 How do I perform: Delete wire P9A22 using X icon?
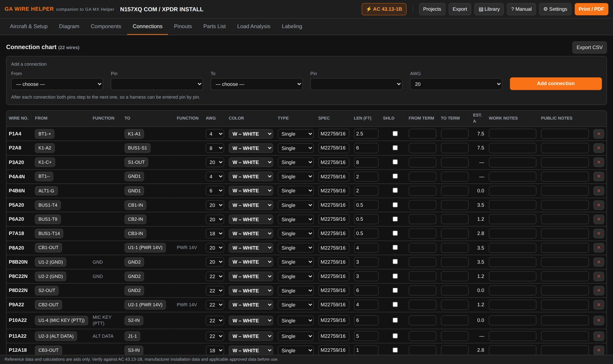point(598,305)
